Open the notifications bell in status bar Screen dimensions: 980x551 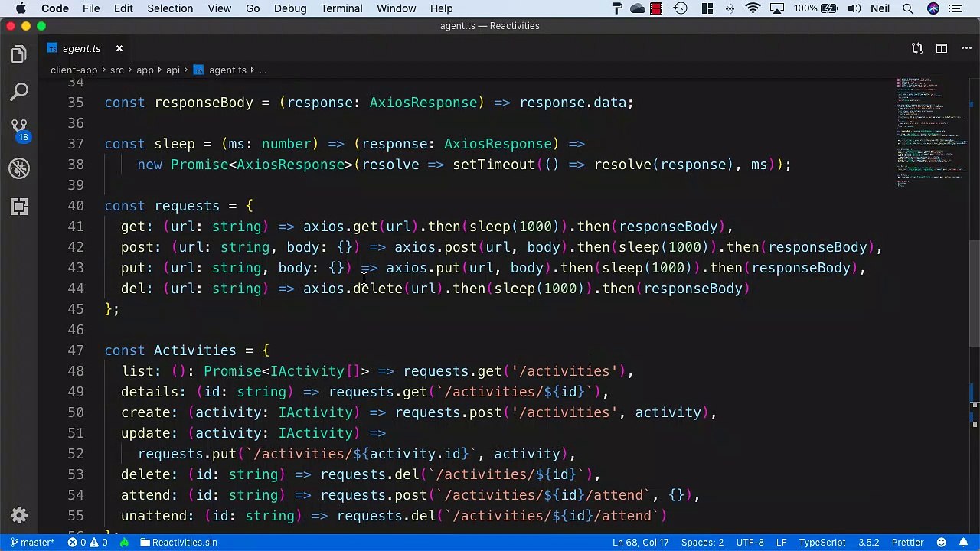pos(964,543)
